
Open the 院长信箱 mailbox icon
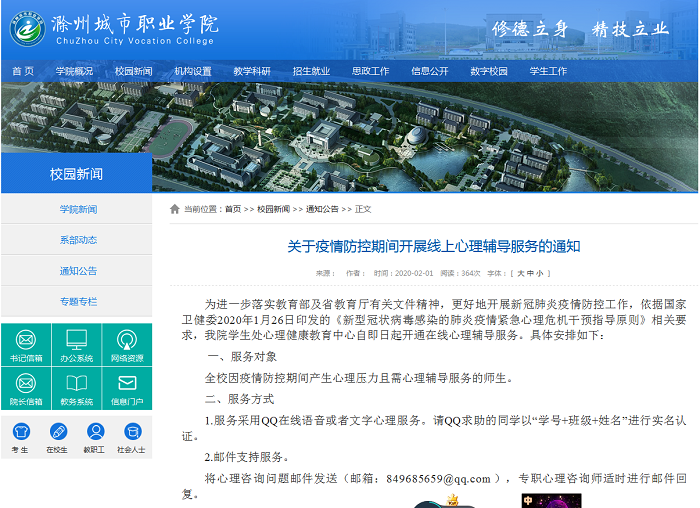pyautogui.click(x=26, y=387)
